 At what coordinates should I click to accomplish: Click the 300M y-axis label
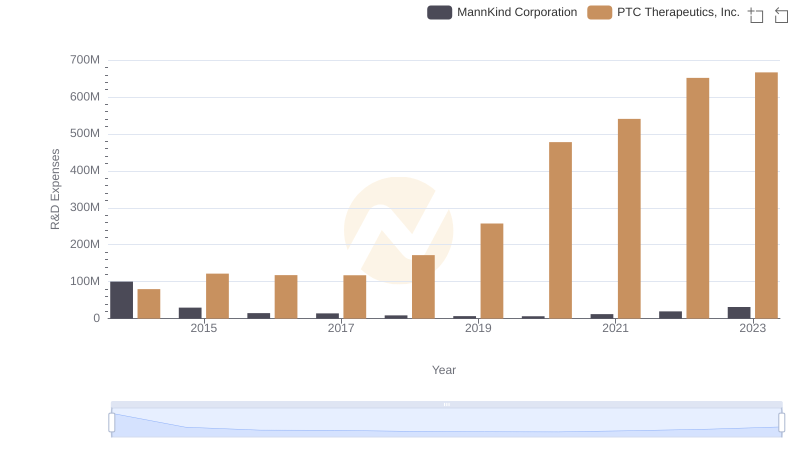click(85, 208)
